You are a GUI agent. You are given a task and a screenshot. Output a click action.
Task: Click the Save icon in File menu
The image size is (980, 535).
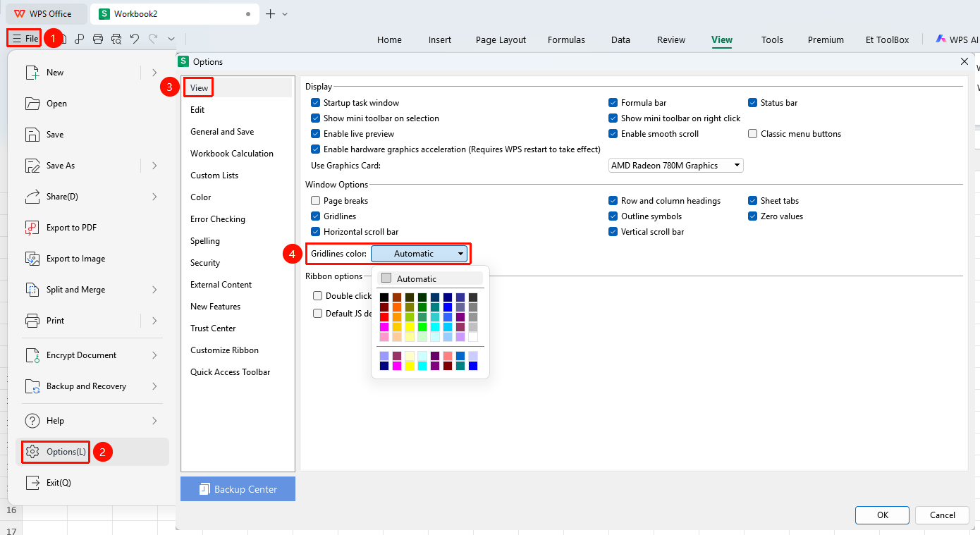point(32,135)
